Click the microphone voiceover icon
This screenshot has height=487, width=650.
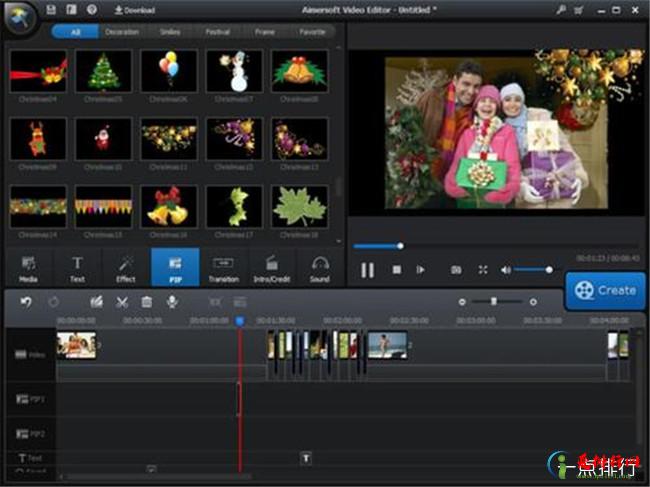point(172,302)
